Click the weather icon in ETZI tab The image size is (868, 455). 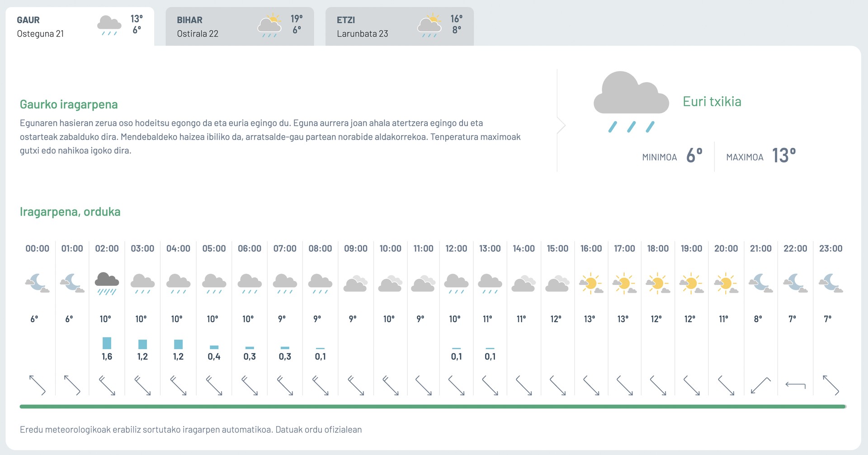[429, 26]
